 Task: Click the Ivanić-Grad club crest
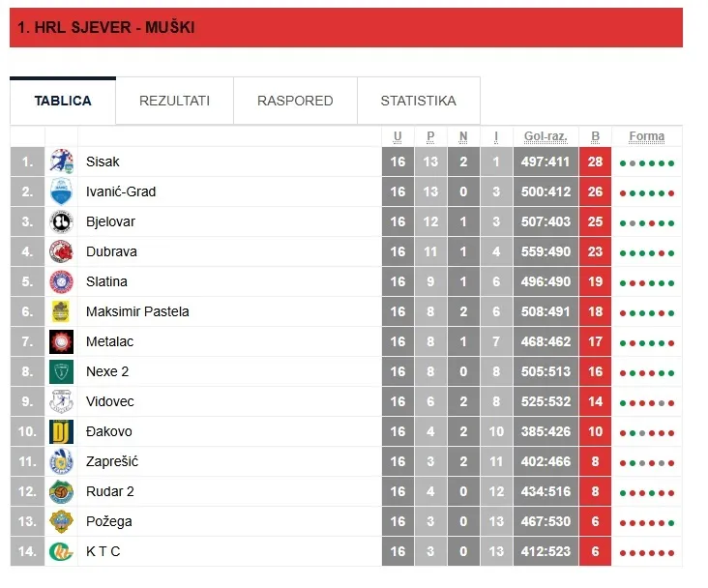[61, 191]
